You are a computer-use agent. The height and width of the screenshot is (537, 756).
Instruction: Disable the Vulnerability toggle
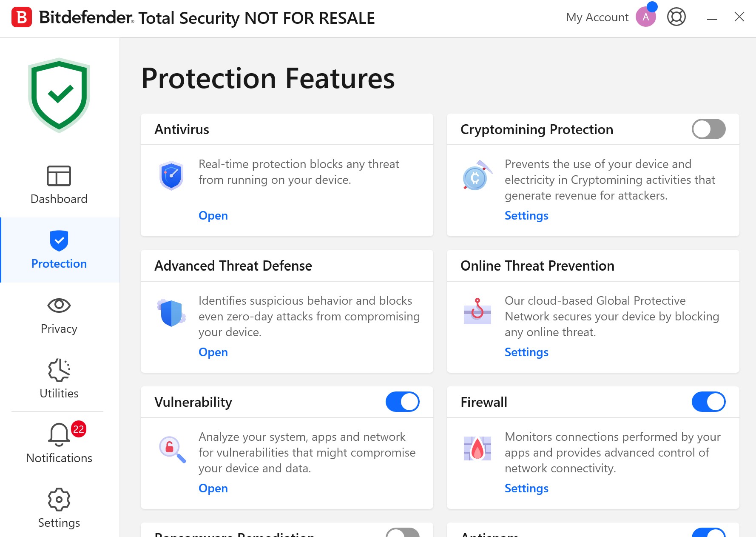click(402, 402)
